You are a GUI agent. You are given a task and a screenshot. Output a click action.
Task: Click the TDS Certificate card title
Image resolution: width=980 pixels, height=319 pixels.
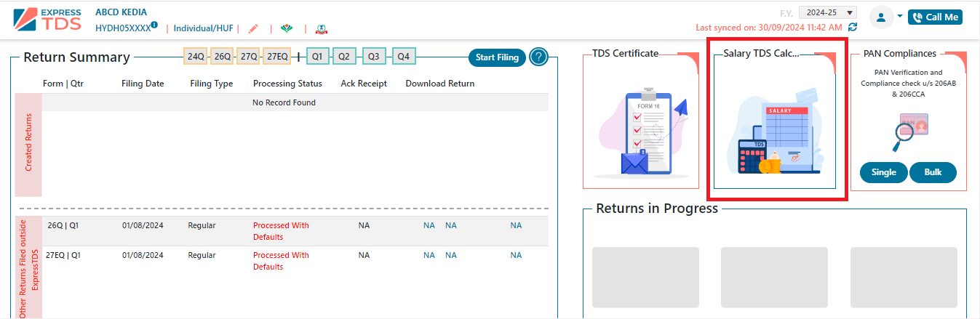click(x=625, y=53)
